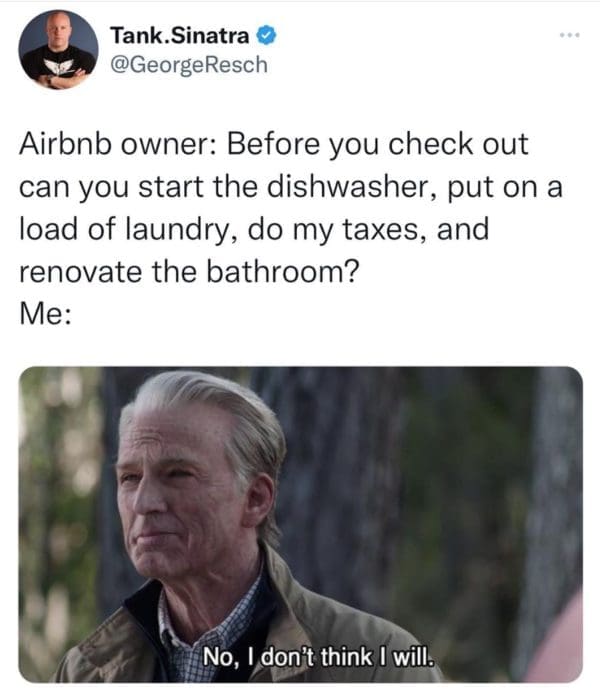Click the word 'Airbnb' in the tweet

65,144
